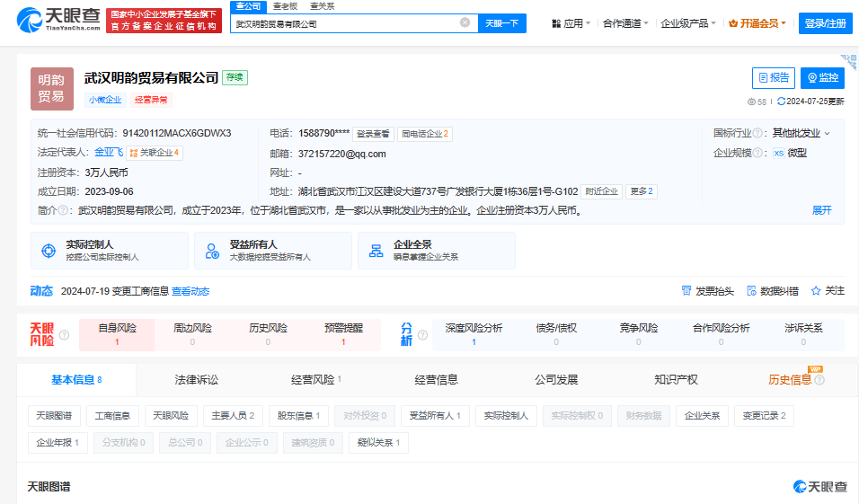The height and width of the screenshot is (504, 859).
Task: Open the 经营风险 tab
Action: 316,380
